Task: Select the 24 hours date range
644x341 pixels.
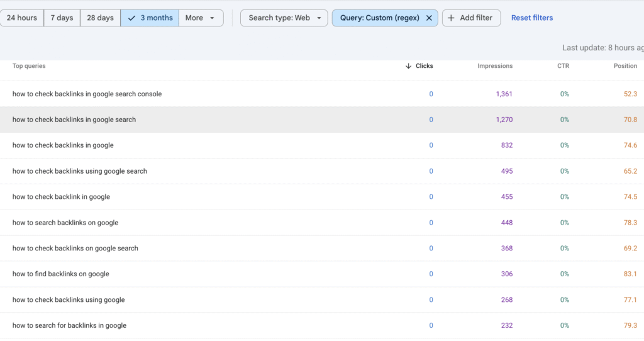Action: tap(22, 18)
